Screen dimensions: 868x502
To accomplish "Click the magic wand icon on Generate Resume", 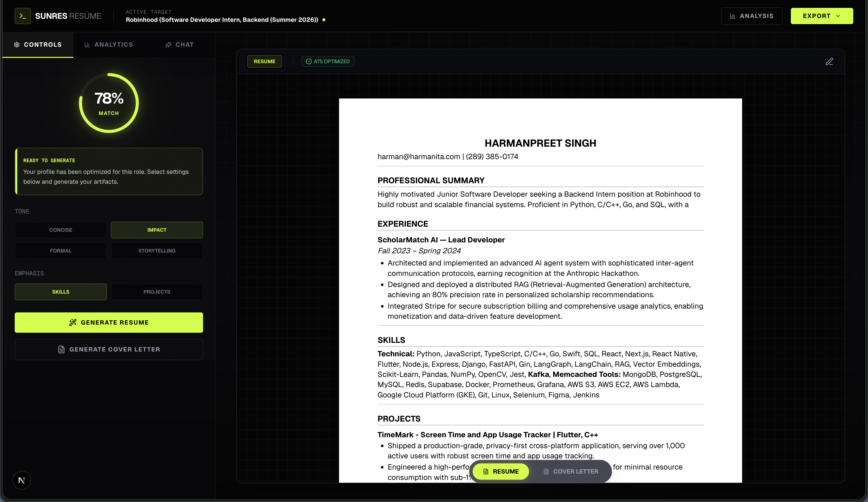I will coord(73,322).
